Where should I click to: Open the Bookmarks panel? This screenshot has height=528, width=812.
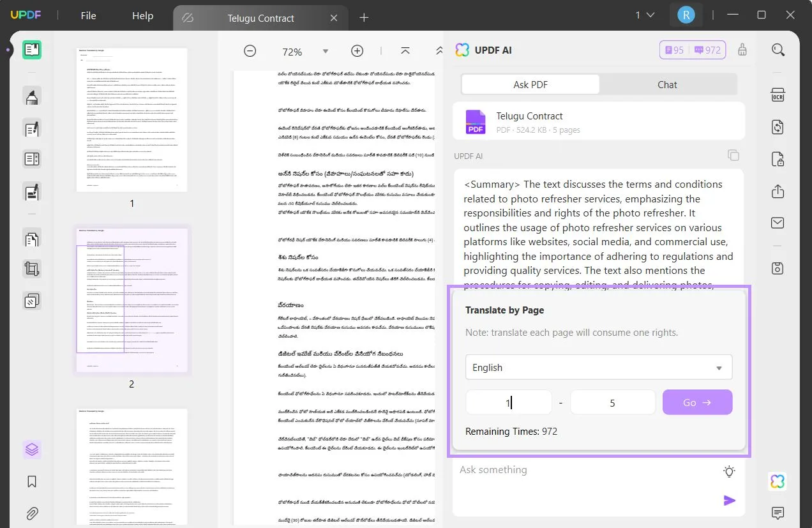32,481
